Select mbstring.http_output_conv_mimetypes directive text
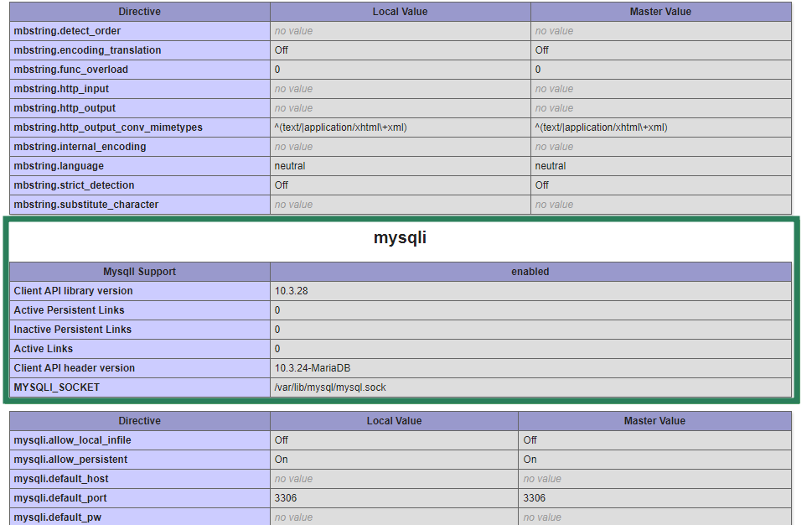This screenshot has width=812, height=525. click(x=108, y=127)
